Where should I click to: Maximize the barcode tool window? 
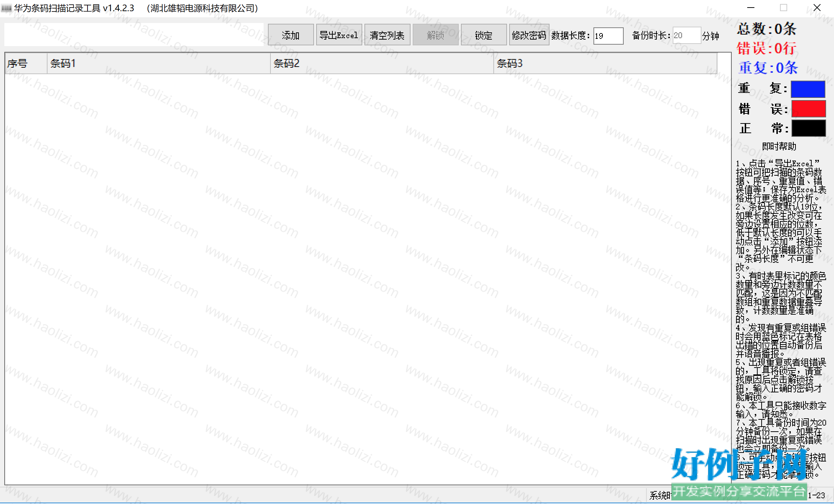[784, 8]
